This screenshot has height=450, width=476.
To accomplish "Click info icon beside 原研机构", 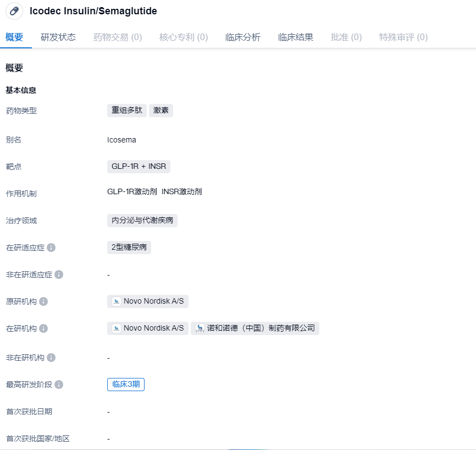I will click(43, 301).
